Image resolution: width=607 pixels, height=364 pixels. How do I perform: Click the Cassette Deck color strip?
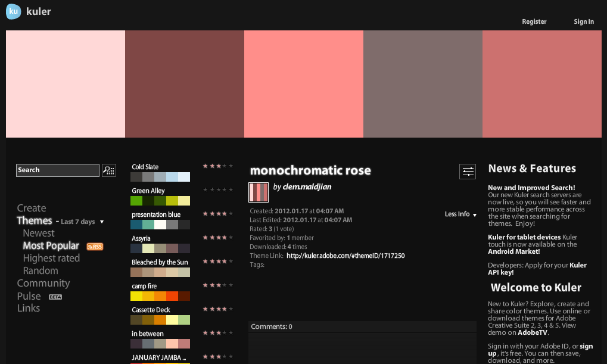pyautogui.click(x=160, y=320)
